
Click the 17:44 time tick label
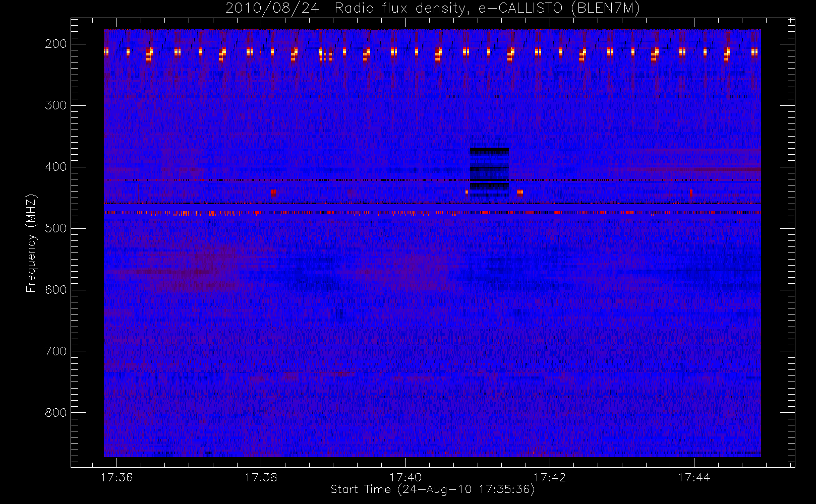pyautogui.click(x=693, y=477)
